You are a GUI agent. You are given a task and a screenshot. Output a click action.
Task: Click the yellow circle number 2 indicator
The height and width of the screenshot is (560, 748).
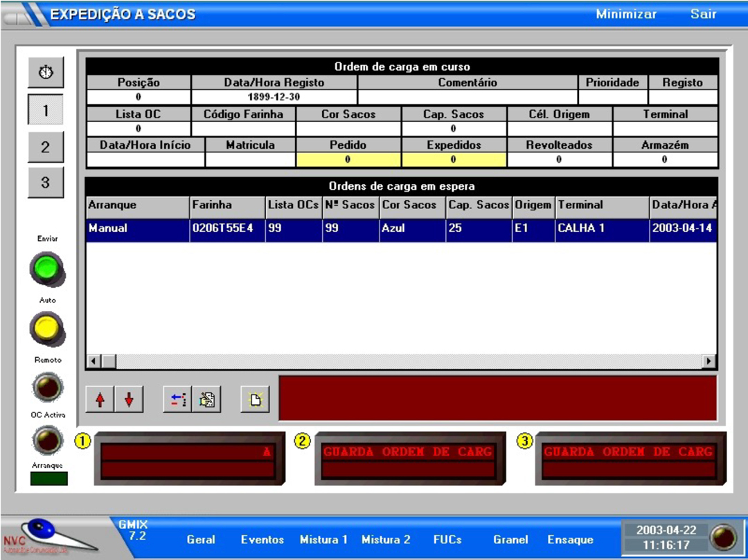click(x=303, y=442)
